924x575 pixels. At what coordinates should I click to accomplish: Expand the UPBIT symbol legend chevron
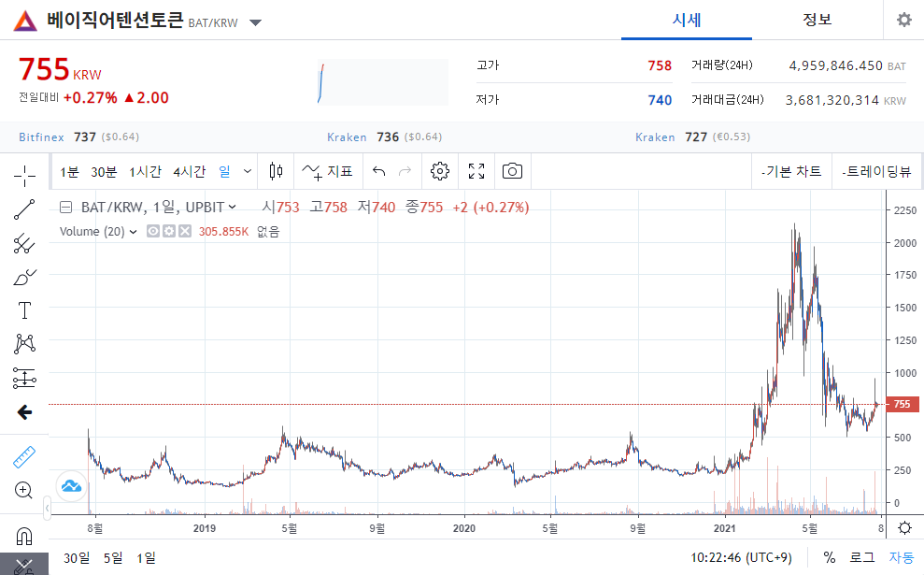pos(233,207)
